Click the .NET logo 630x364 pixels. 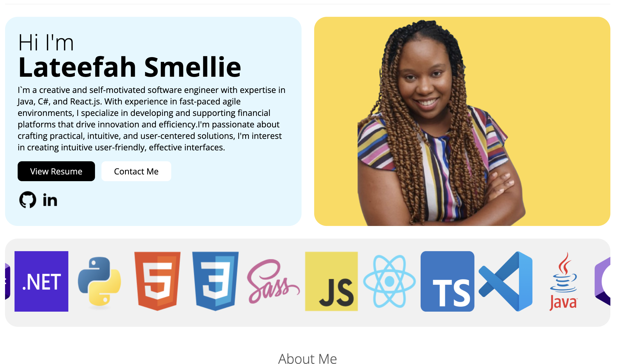(x=41, y=281)
